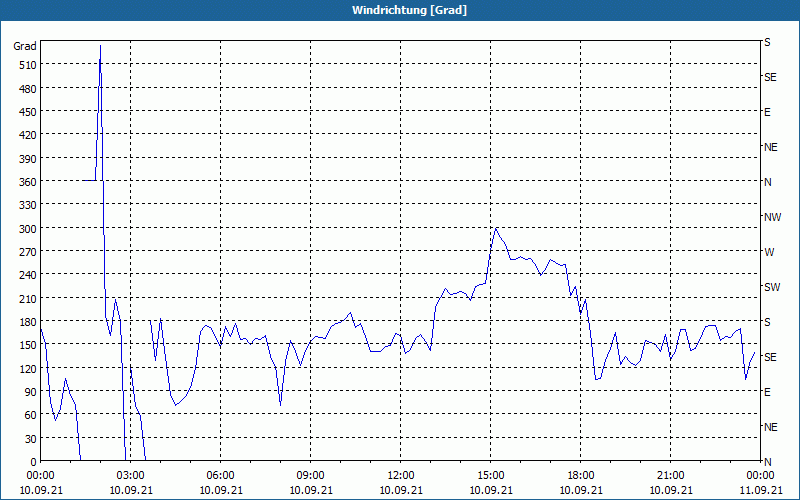Select the W compass label on the right axis
Viewport: 800px width, 500px height.
pyautogui.click(x=769, y=252)
